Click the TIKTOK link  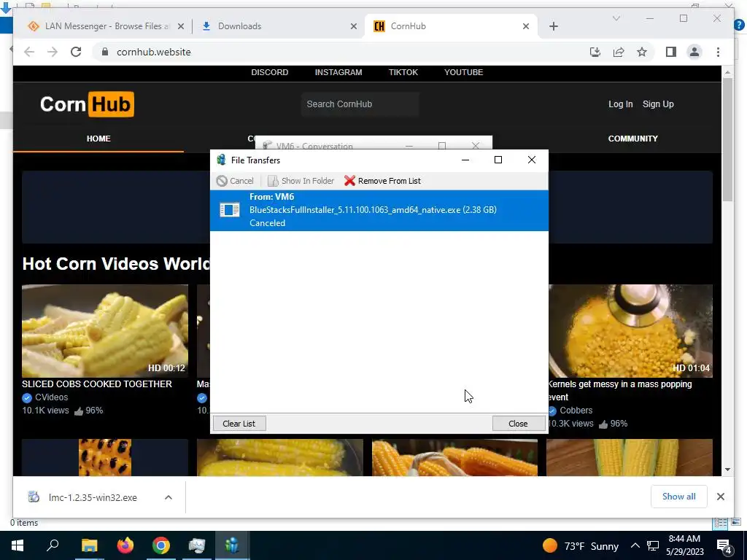tap(403, 72)
